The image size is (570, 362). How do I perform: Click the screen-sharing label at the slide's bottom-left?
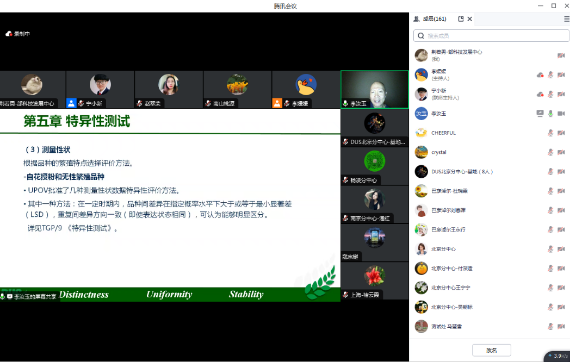(x=29, y=296)
